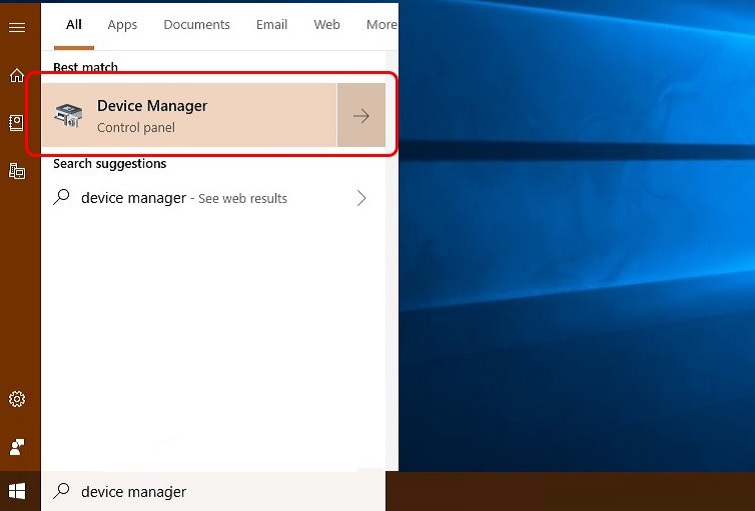Click the Devices icon below Notebook
This screenshot has height=511, width=755.
point(17,170)
